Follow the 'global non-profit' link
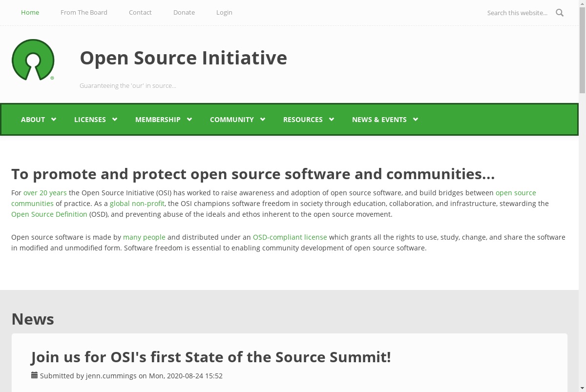Screen dimensions: 586x392 click(x=137, y=204)
